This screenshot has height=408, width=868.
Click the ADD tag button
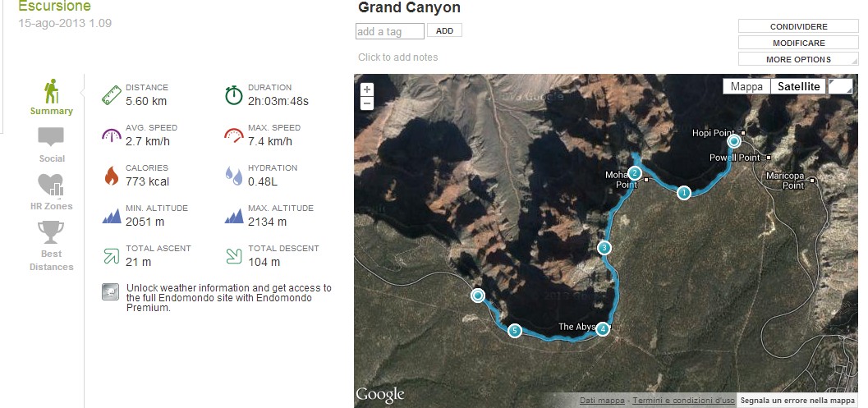tap(444, 31)
